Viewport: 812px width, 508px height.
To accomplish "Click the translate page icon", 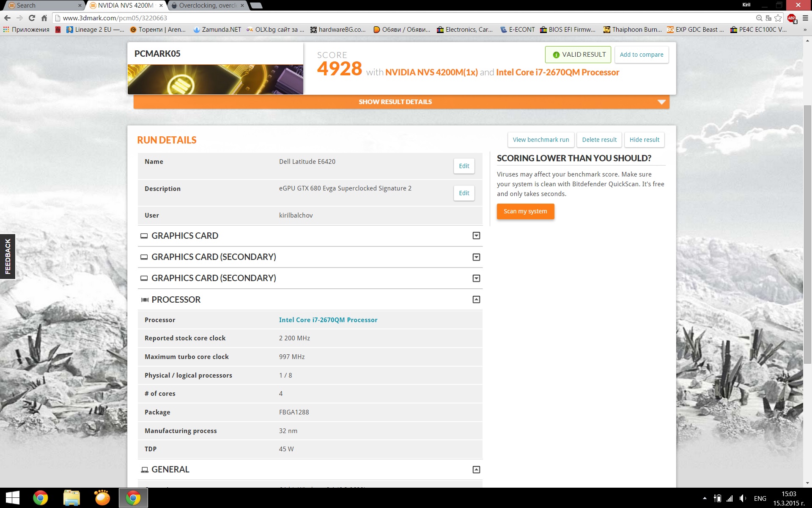I will click(768, 18).
